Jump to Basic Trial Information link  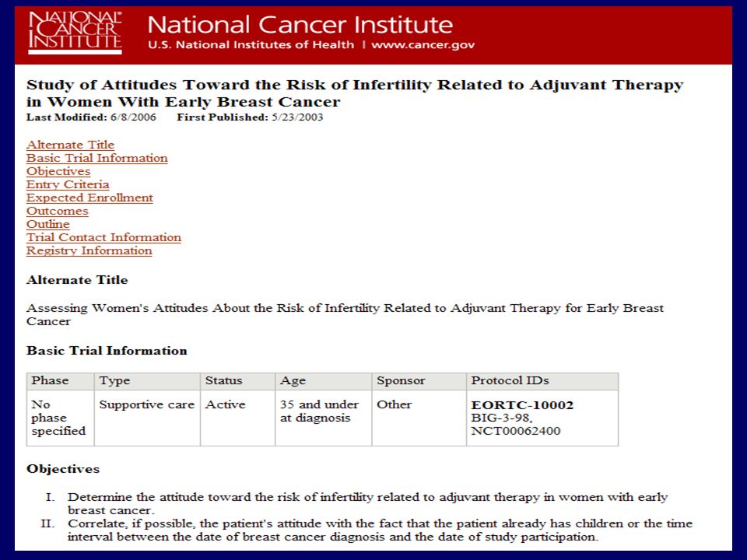97,158
